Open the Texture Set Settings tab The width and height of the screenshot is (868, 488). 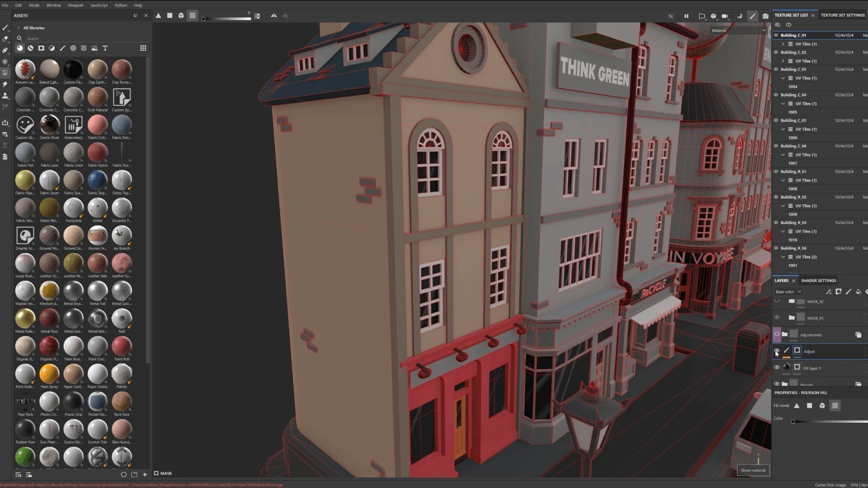tap(842, 15)
